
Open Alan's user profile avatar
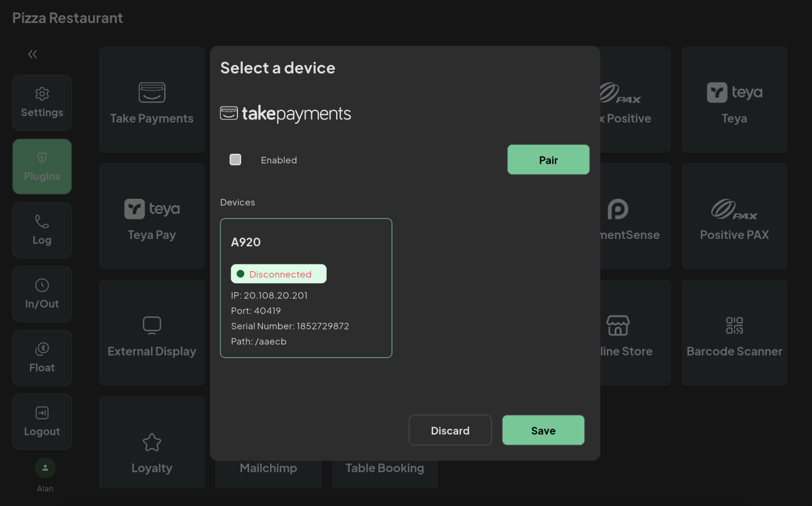[x=45, y=467]
